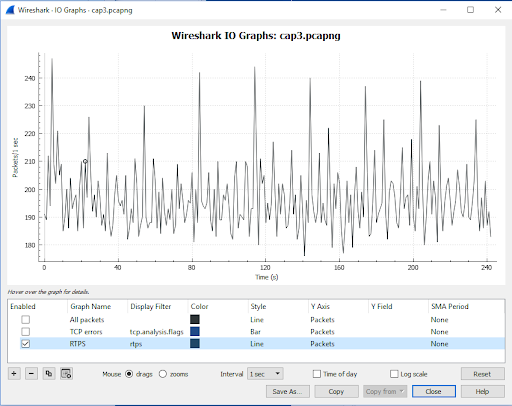Click the 'tcp.analysis.flags' display filter cell
This screenshot has width=512, height=406.
click(157, 332)
